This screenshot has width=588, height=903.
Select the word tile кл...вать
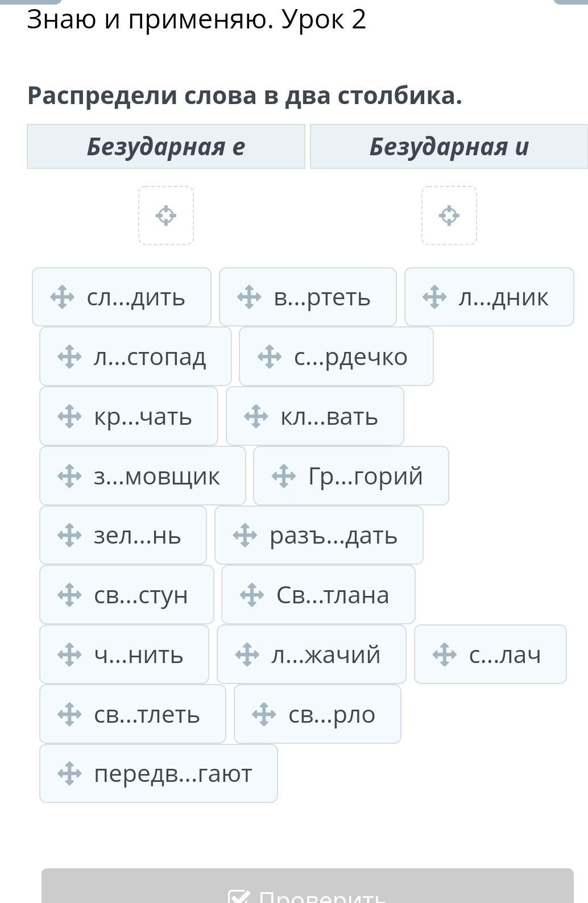pyautogui.click(x=315, y=416)
